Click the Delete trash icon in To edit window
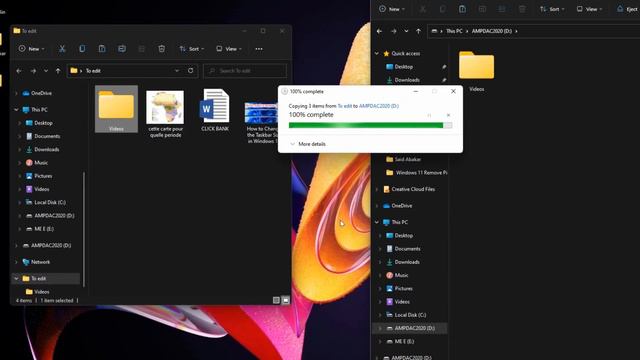The image size is (640, 360). [x=162, y=49]
